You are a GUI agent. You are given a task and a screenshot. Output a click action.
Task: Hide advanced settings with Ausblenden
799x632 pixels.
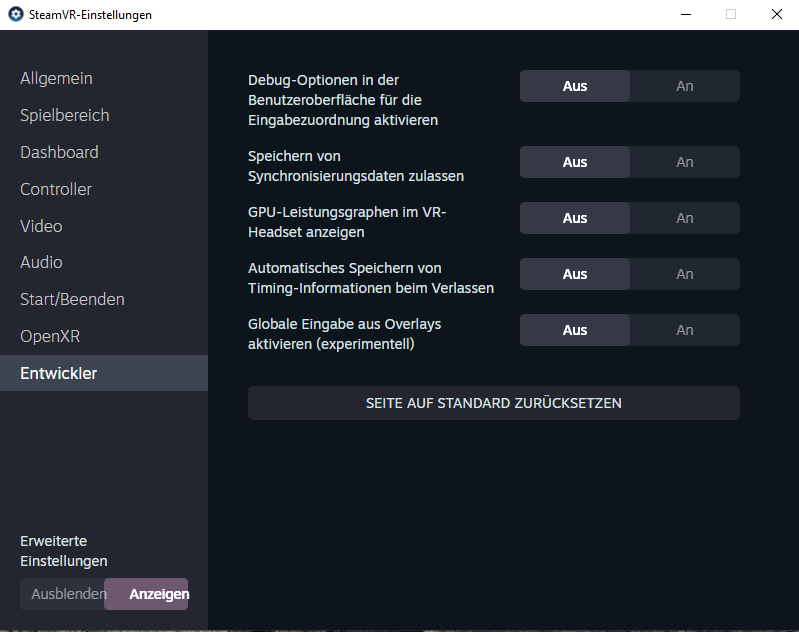tap(62, 594)
